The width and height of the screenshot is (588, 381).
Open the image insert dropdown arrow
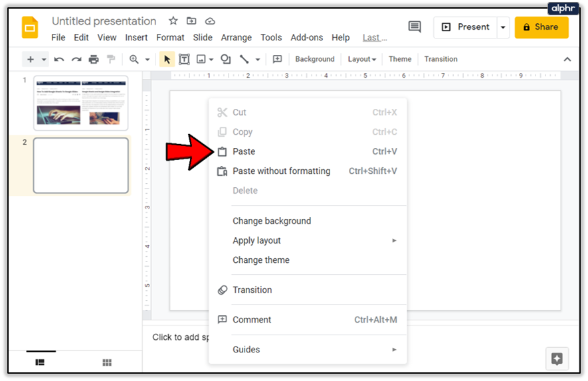[211, 60]
